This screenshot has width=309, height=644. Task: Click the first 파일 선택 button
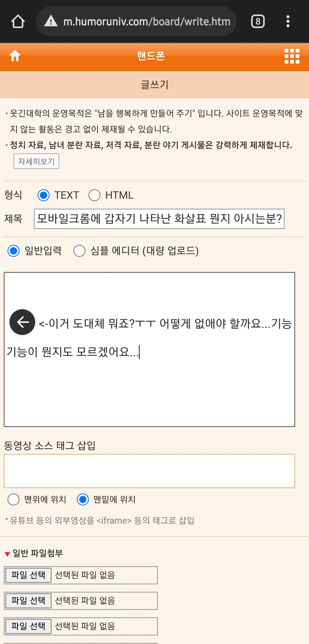tap(29, 575)
